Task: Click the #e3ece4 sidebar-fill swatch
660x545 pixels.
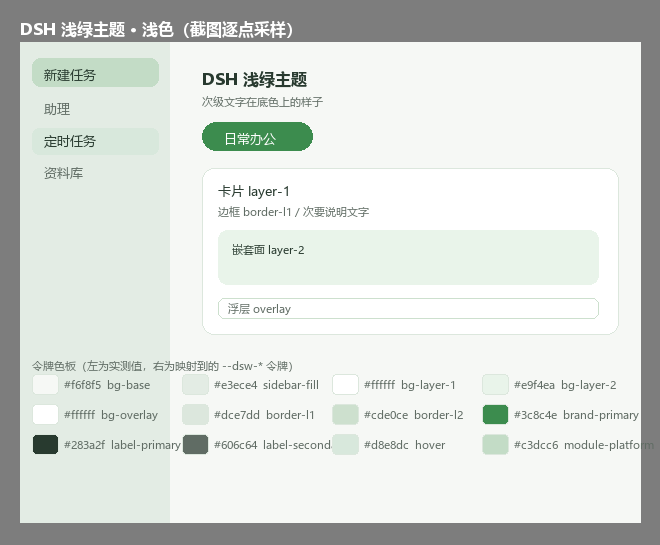Action: pos(195,385)
